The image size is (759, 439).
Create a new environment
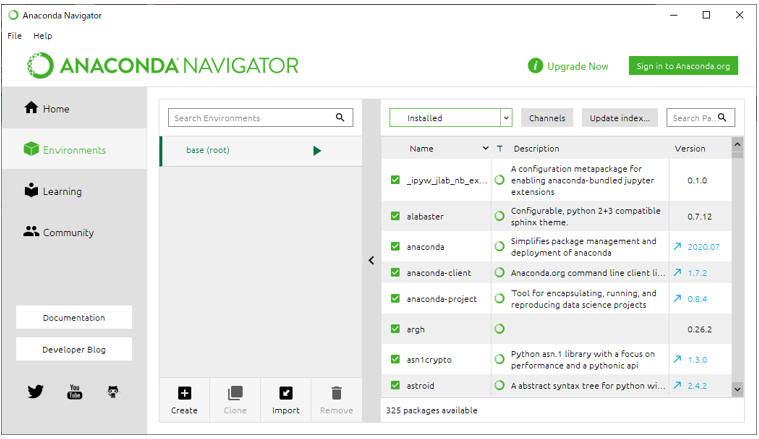pyautogui.click(x=184, y=400)
